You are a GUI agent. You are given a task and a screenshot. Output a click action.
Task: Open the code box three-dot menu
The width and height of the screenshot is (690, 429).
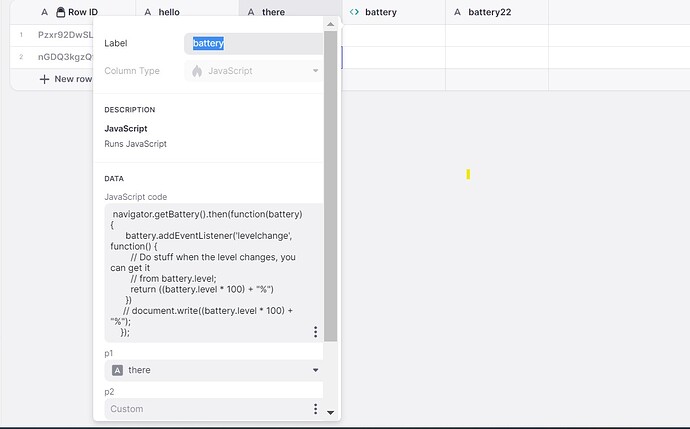tap(315, 332)
